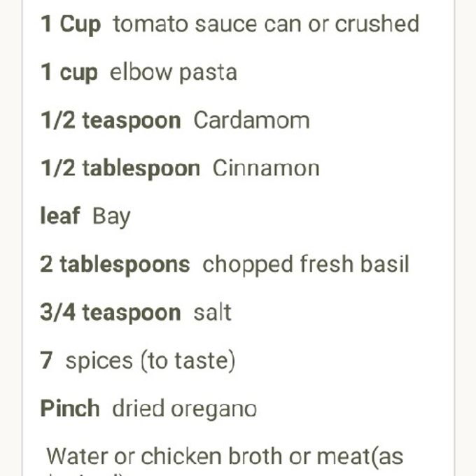This screenshot has height=476, width=476.
Task: Select the elbow pasta ingredient
Action: pos(139,73)
